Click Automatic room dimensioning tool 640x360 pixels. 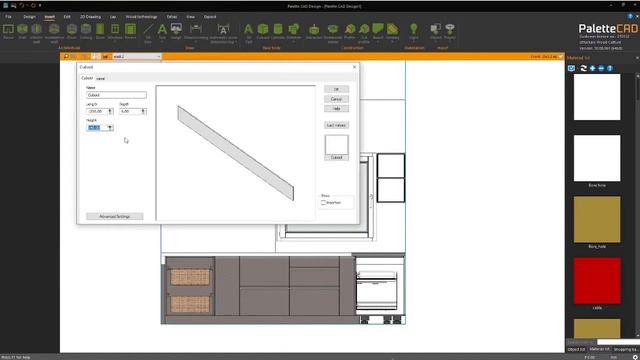223,33
